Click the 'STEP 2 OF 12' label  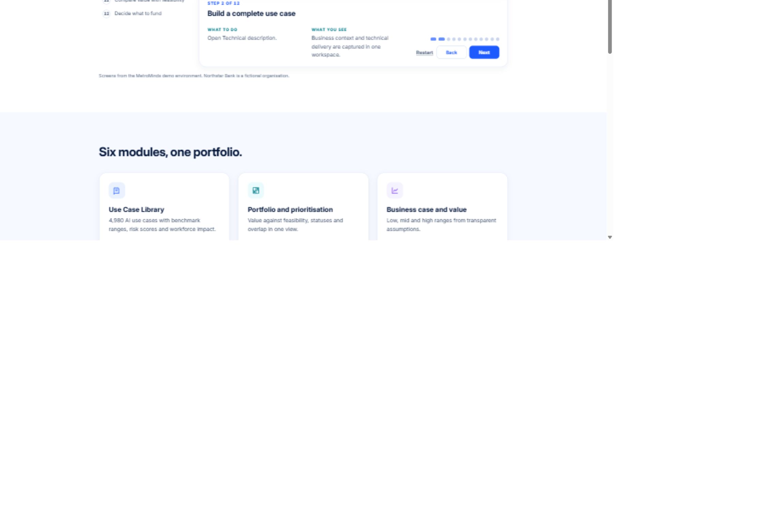223,3
